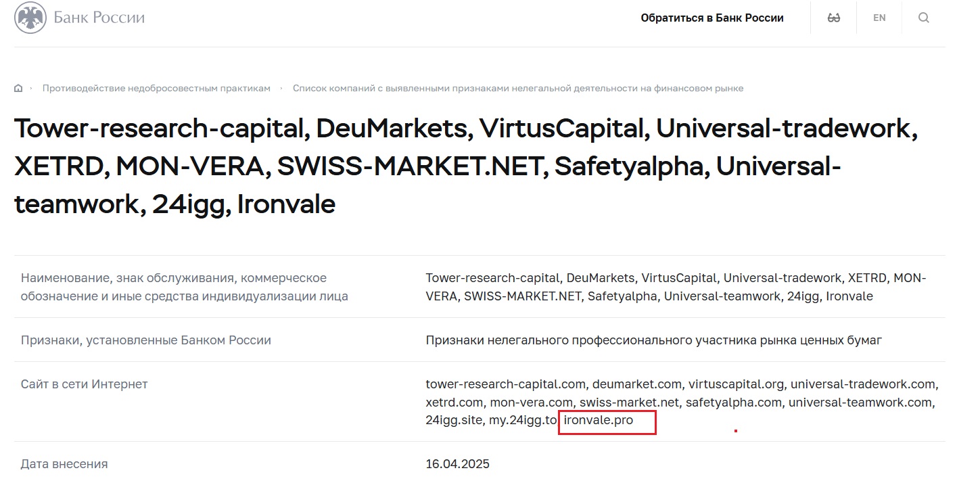Click the 'Дата внесения' row label
Viewport: 980px width, 481px height.
point(64,464)
